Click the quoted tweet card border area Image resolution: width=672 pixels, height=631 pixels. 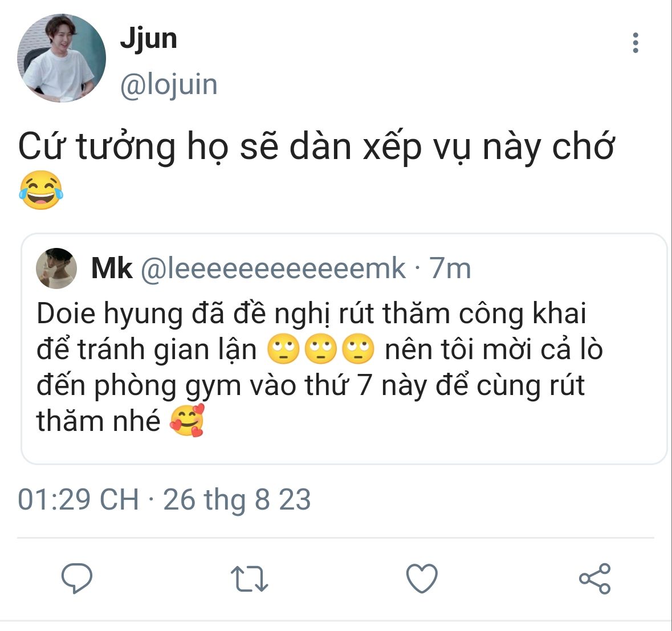pyautogui.click(x=344, y=348)
